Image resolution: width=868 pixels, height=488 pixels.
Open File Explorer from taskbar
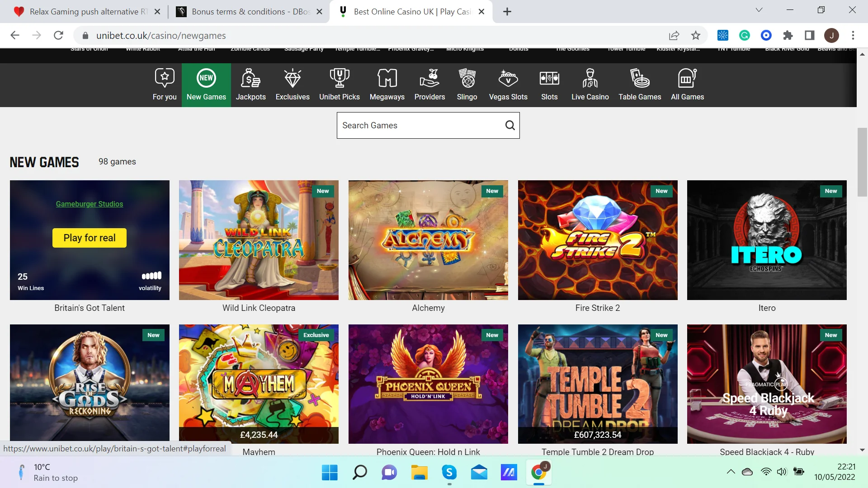pos(419,473)
